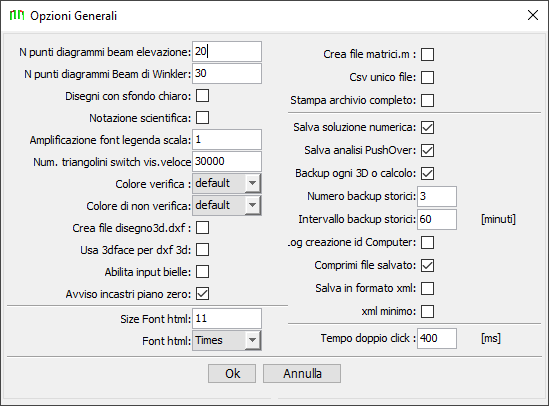The width and height of the screenshot is (549, 406).
Task: Check Salva in formato xml option
Action: 428,288
